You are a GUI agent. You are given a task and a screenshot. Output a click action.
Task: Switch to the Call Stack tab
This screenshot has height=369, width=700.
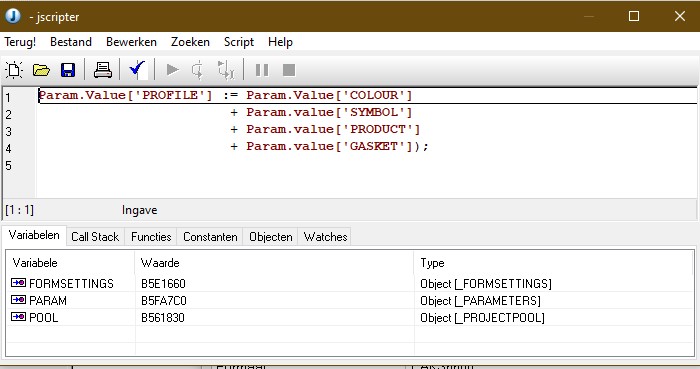(x=95, y=236)
